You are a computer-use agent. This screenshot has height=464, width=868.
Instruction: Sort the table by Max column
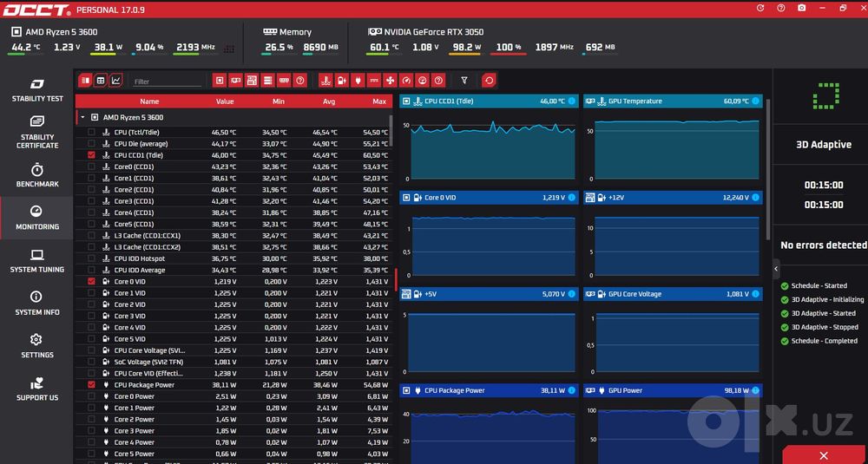(x=379, y=101)
